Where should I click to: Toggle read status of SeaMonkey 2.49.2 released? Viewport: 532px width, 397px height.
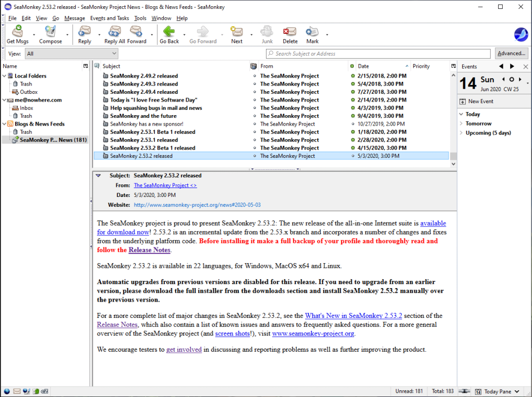click(353, 76)
